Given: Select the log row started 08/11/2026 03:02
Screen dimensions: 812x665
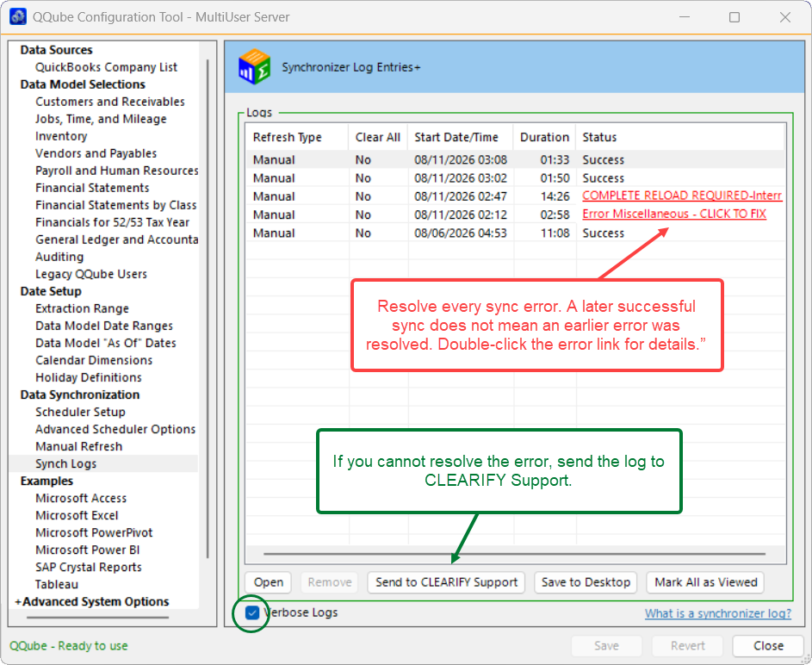Looking at the screenshot, I should [x=515, y=178].
